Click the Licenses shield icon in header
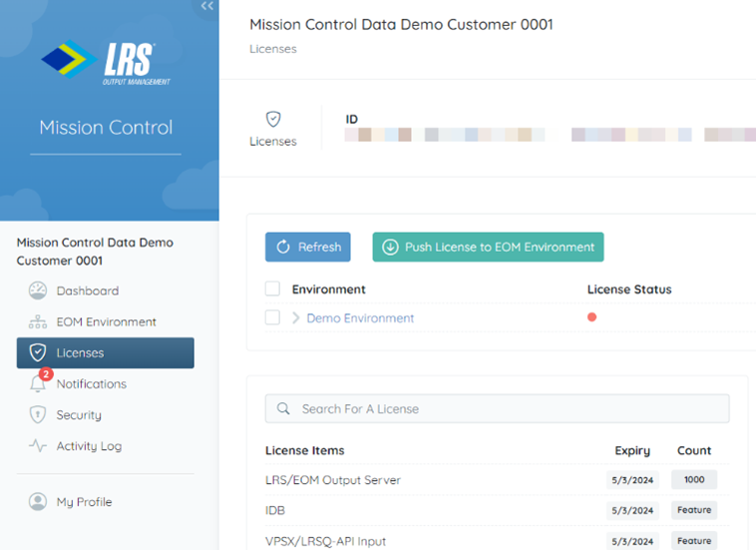This screenshot has width=756, height=550. (273, 119)
